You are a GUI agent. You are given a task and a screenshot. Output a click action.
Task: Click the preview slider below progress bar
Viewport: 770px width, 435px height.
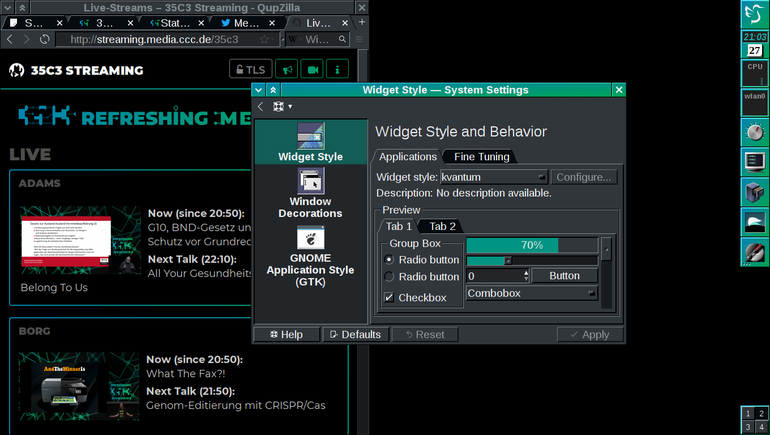[532, 260]
